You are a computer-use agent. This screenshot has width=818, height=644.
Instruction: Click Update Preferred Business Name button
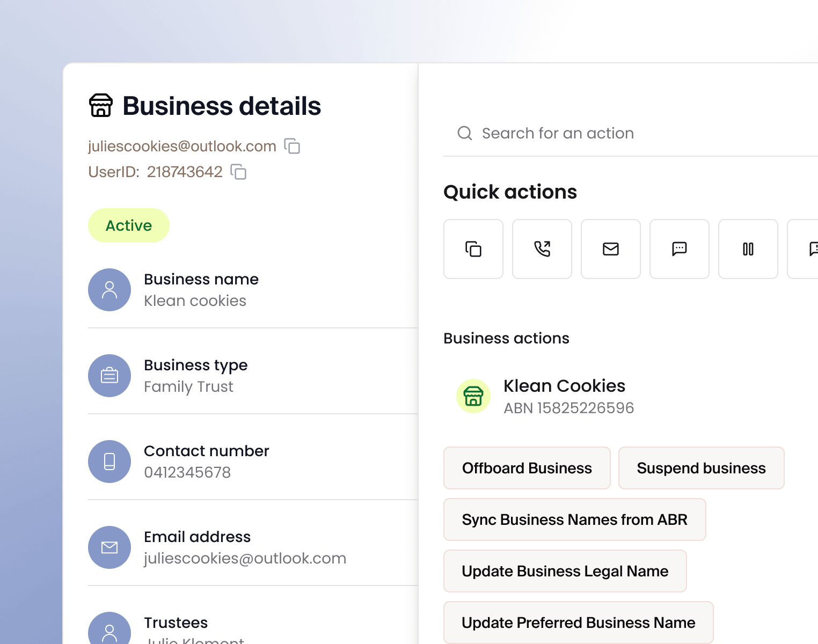(x=578, y=623)
